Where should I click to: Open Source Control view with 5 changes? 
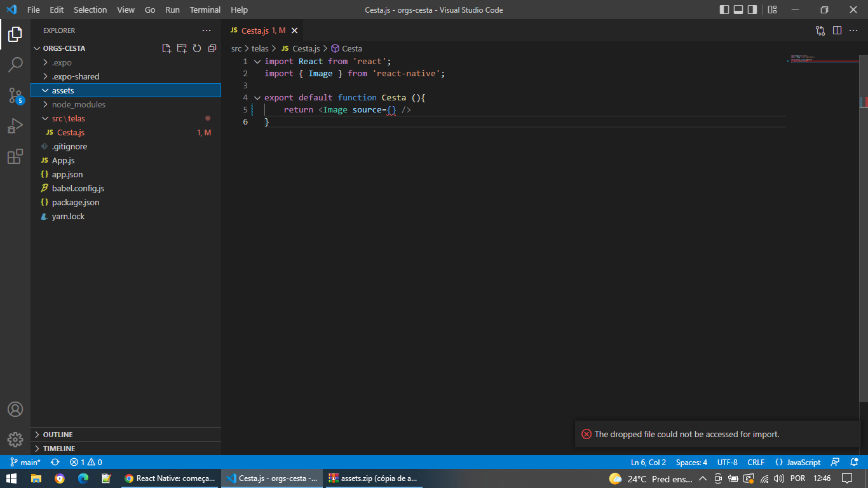[15, 95]
